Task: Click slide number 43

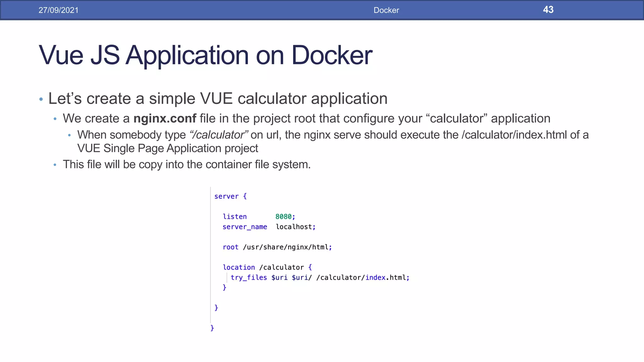Action: coord(548,10)
